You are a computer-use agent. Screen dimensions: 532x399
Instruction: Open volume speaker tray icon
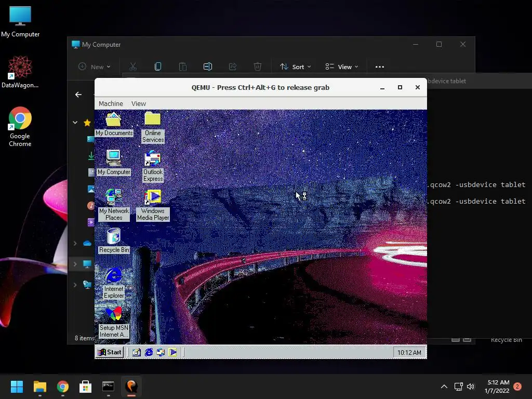tap(471, 387)
